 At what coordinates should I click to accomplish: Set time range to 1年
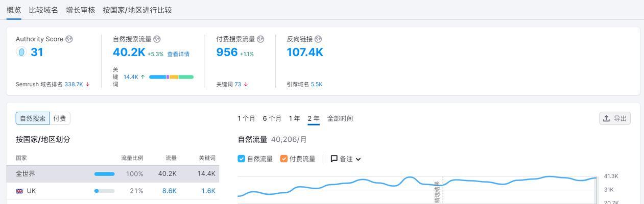[294, 118]
